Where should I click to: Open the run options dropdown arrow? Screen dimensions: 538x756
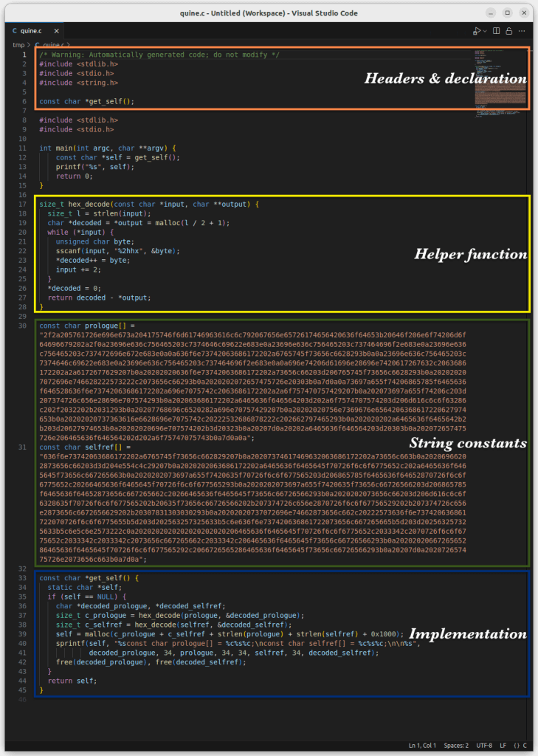pyautogui.click(x=484, y=31)
